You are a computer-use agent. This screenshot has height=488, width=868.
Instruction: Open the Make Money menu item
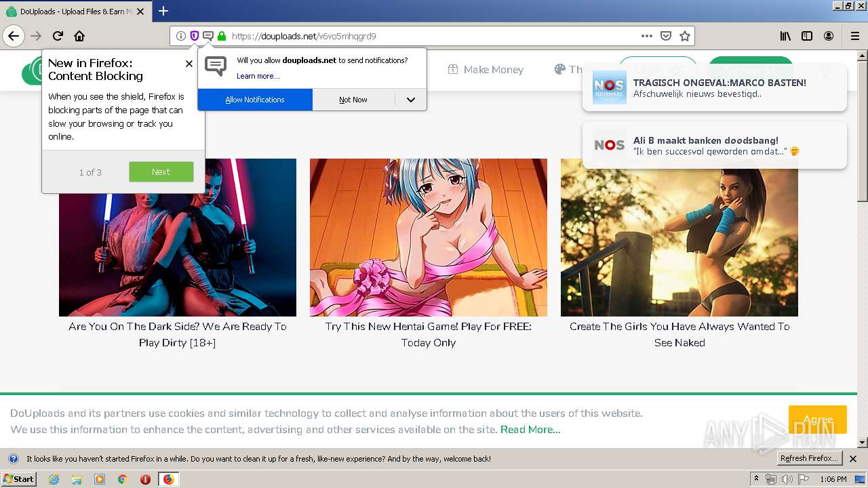(486, 69)
